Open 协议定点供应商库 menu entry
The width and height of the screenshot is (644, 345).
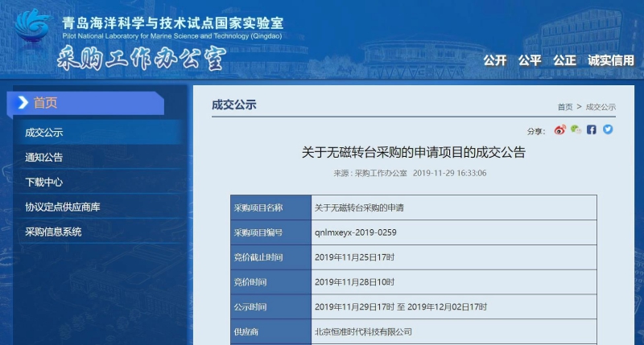tap(63, 207)
